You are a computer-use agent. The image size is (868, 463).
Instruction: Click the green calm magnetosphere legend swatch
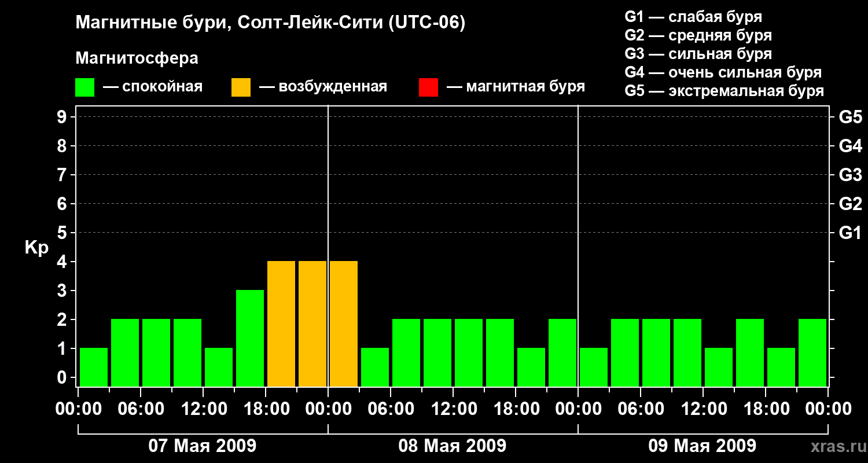click(x=84, y=87)
